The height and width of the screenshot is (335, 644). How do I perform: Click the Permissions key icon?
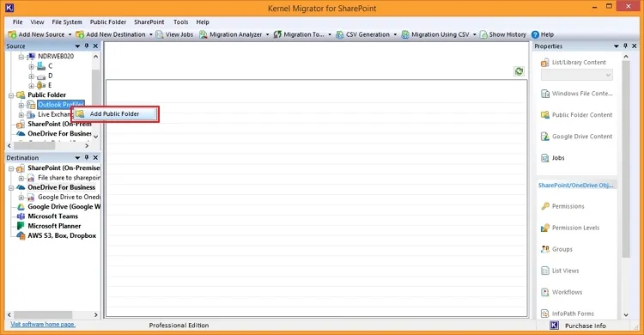click(545, 206)
